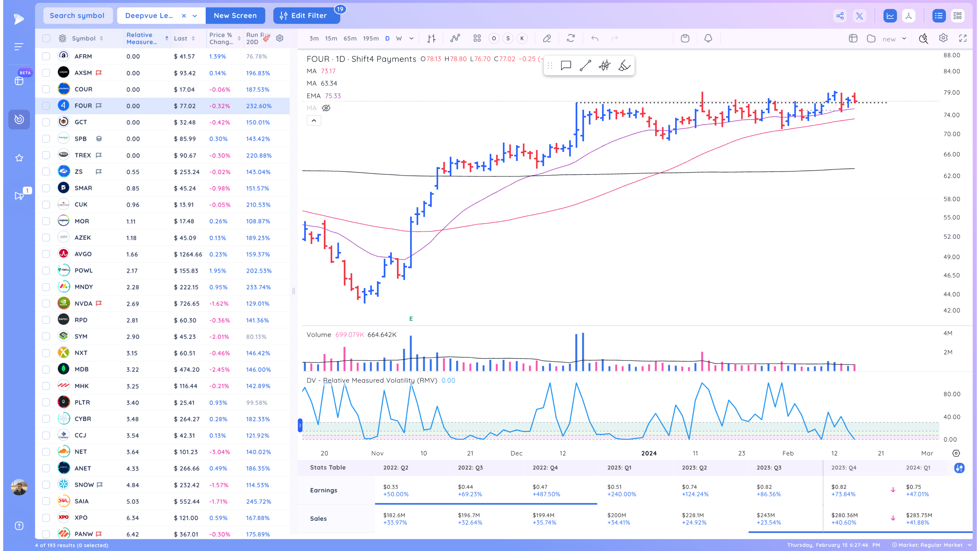Share to X (Twitter) icon
This screenshot has width=980, height=551.
click(x=859, y=16)
